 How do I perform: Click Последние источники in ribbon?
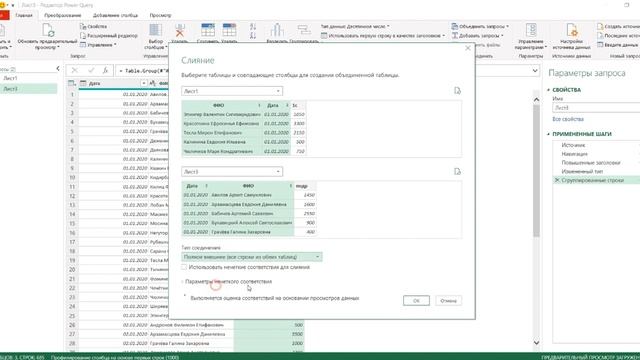pos(618,36)
